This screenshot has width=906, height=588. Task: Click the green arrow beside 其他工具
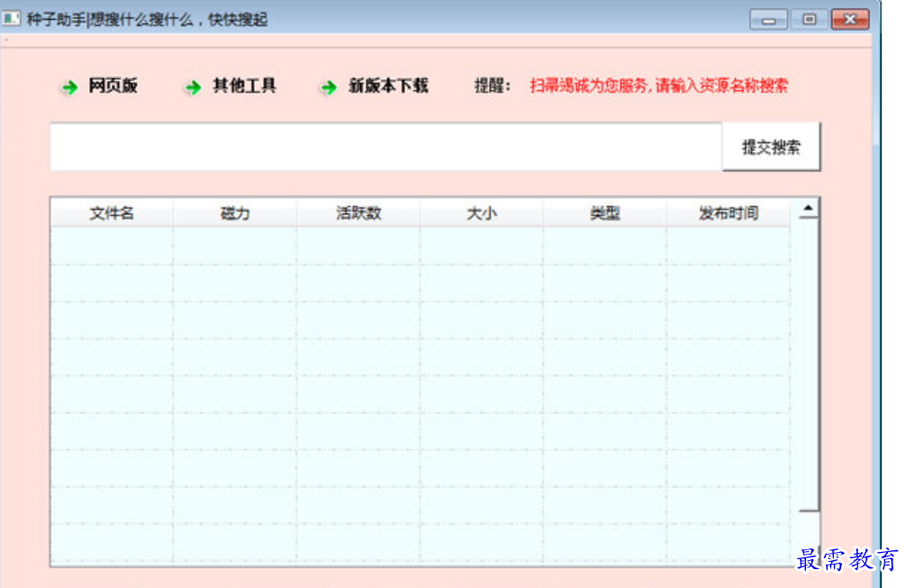[x=194, y=87]
